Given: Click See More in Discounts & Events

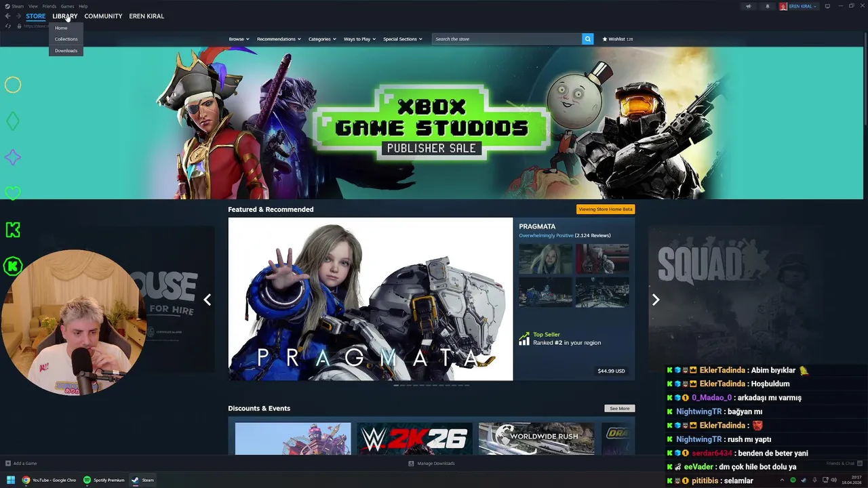Looking at the screenshot, I should point(619,408).
